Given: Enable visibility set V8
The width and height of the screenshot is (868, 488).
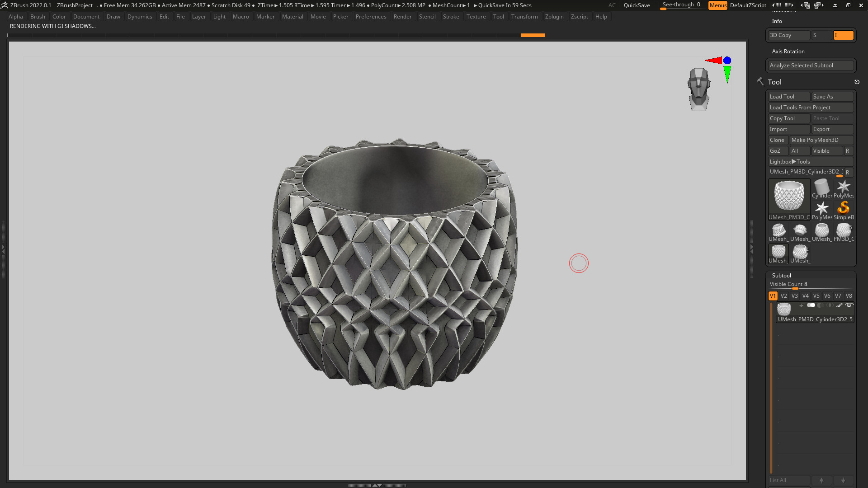Looking at the screenshot, I should [x=849, y=296].
